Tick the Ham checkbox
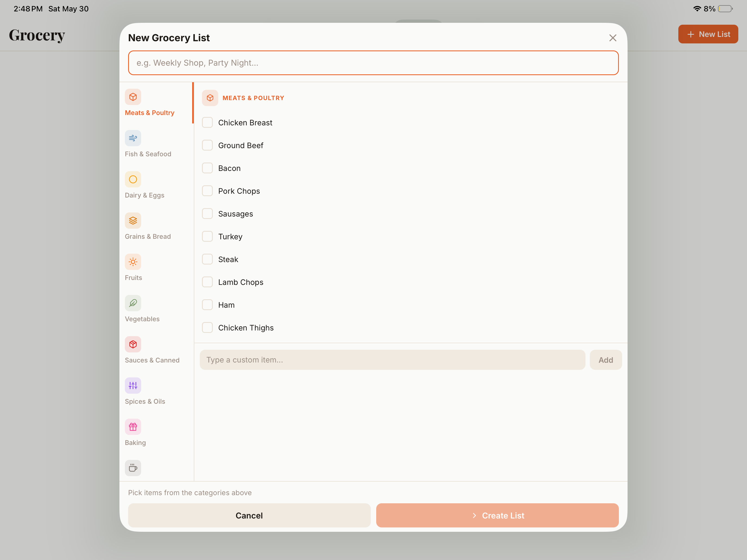 click(x=207, y=305)
